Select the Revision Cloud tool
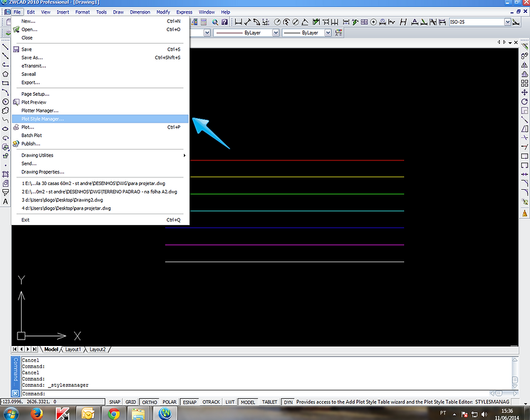This screenshot has width=530, height=420. [5, 110]
